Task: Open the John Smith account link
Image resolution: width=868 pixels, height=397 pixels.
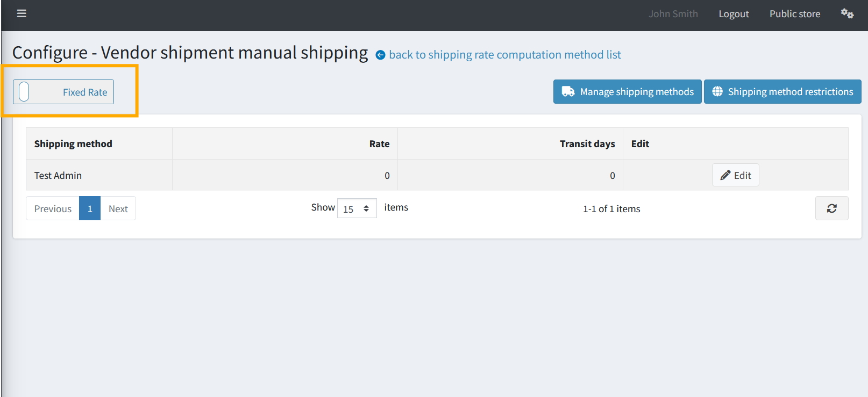Action: [673, 14]
